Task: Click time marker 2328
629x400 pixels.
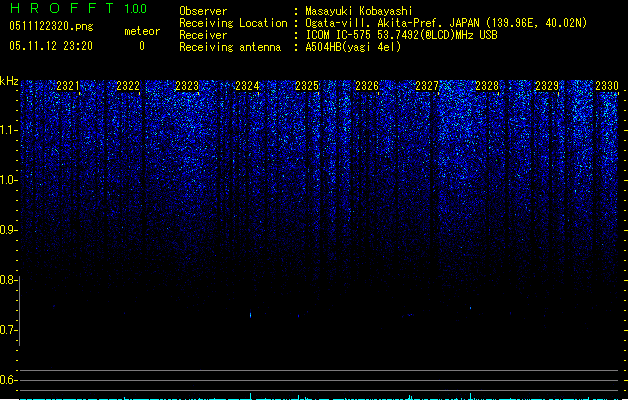Action: point(487,86)
